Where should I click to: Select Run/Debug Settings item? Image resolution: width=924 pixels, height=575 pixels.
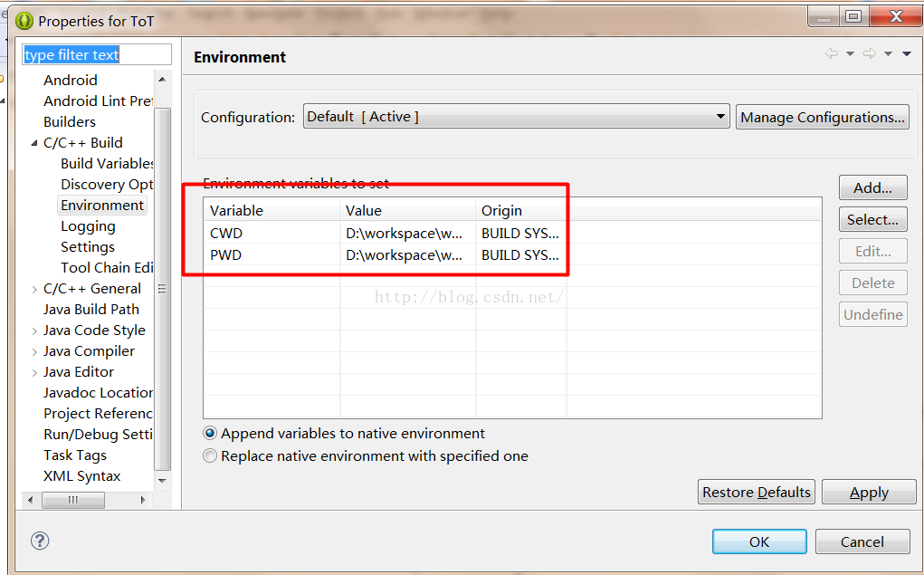(98, 435)
